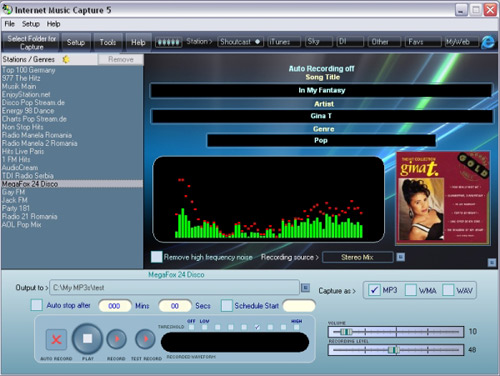
Task: Check the WMA capture format
Action: click(x=411, y=290)
